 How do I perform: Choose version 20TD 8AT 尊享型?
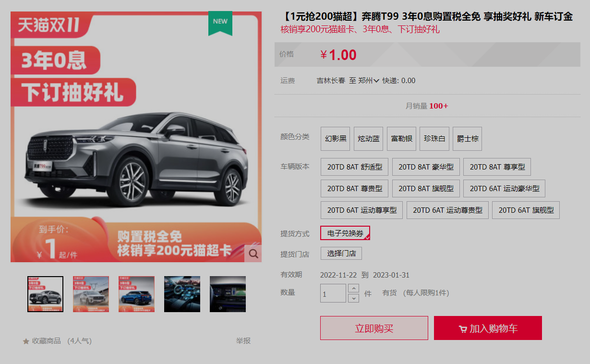coord(497,167)
